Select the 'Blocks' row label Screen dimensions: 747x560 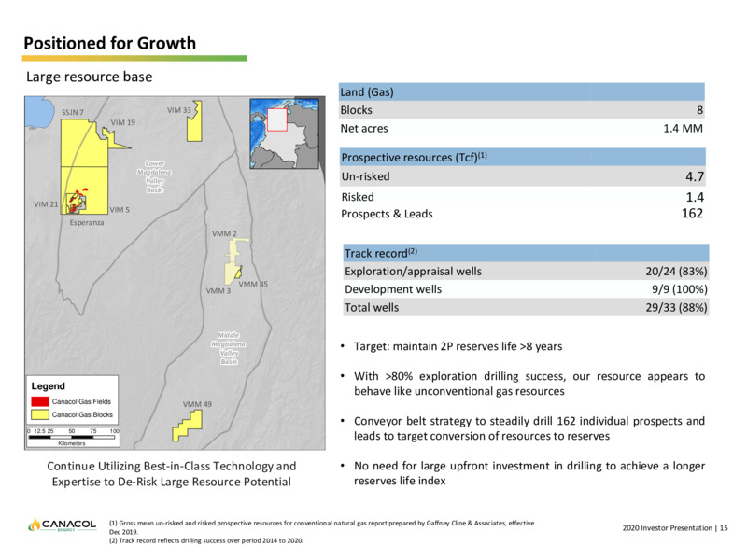click(356, 110)
